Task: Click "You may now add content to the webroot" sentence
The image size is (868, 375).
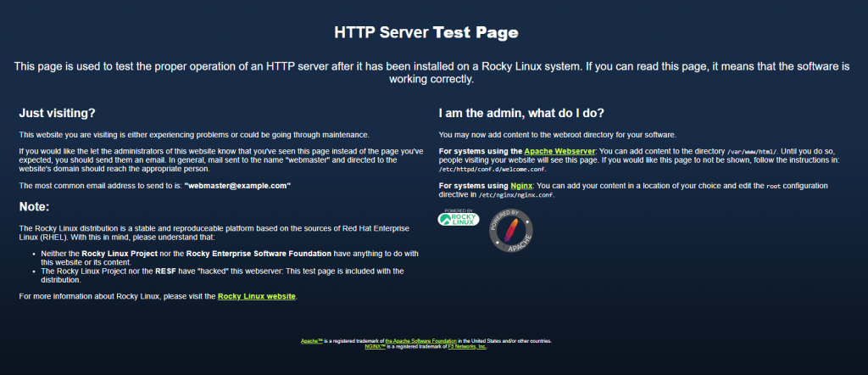Action: click(558, 135)
